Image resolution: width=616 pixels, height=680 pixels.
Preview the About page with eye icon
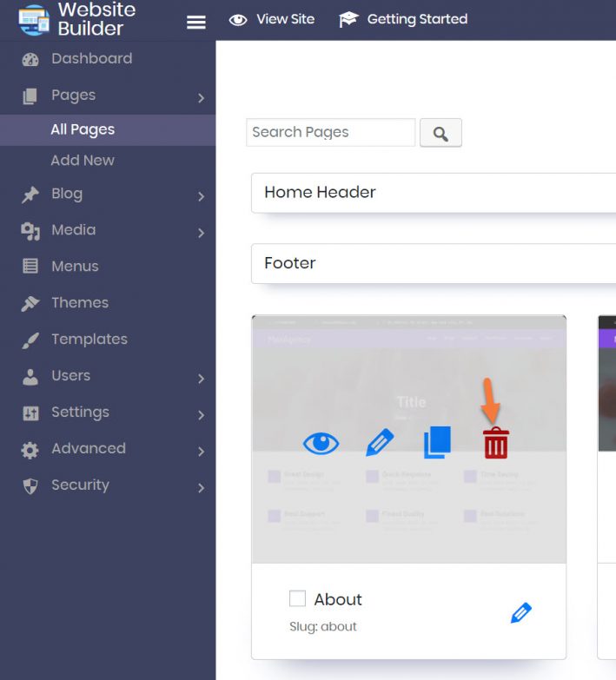(321, 444)
